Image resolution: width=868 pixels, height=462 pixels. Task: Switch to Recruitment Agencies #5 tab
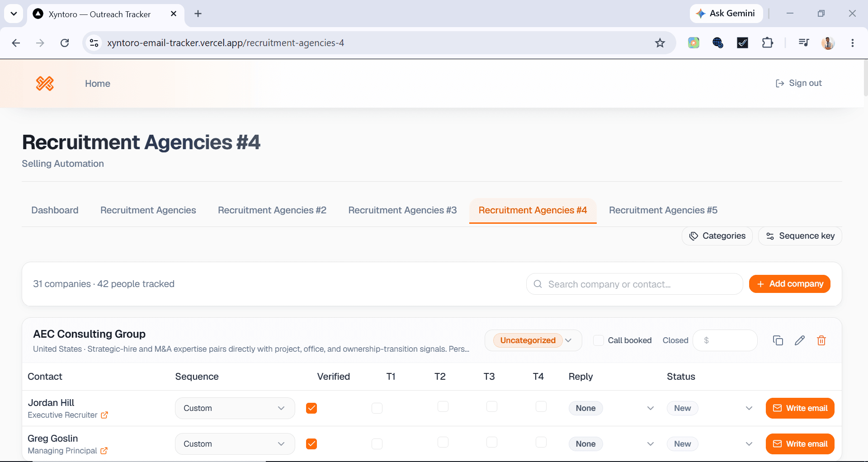click(x=663, y=210)
